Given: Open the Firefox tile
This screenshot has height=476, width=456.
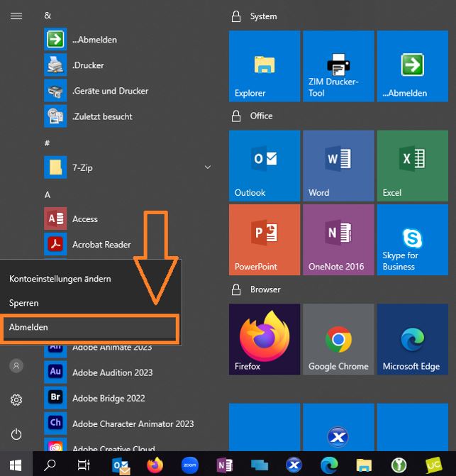Looking at the screenshot, I should [x=265, y=339].
